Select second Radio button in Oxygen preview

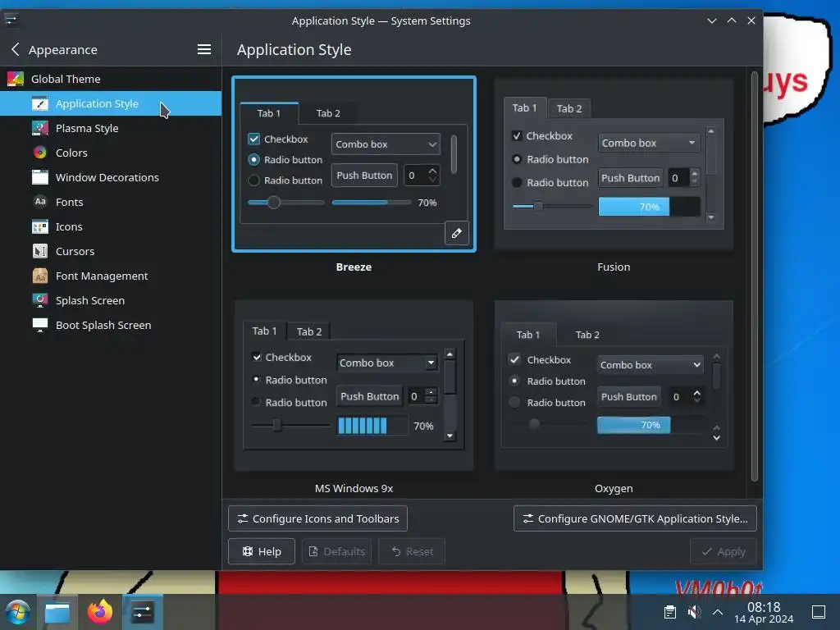tap(514, 402)
